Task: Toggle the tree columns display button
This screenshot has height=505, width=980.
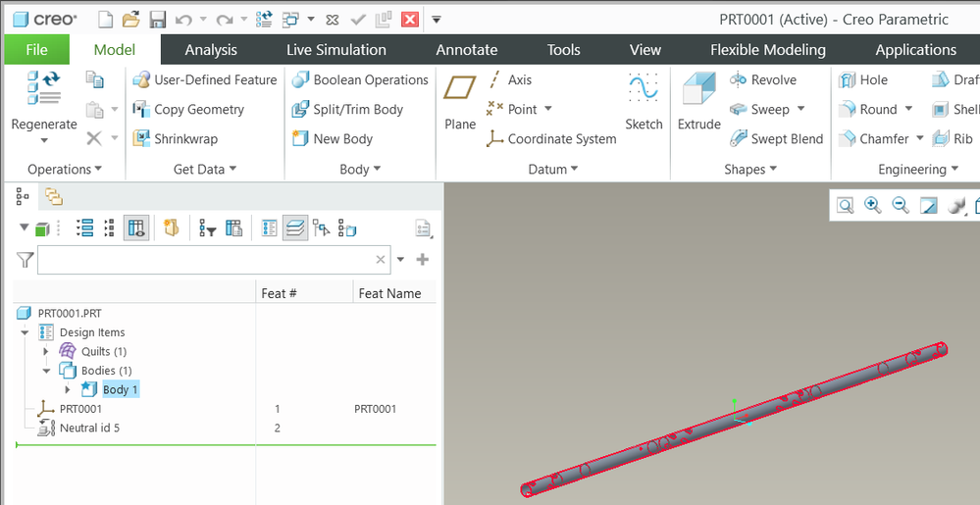Action: (x=136, y=228)
